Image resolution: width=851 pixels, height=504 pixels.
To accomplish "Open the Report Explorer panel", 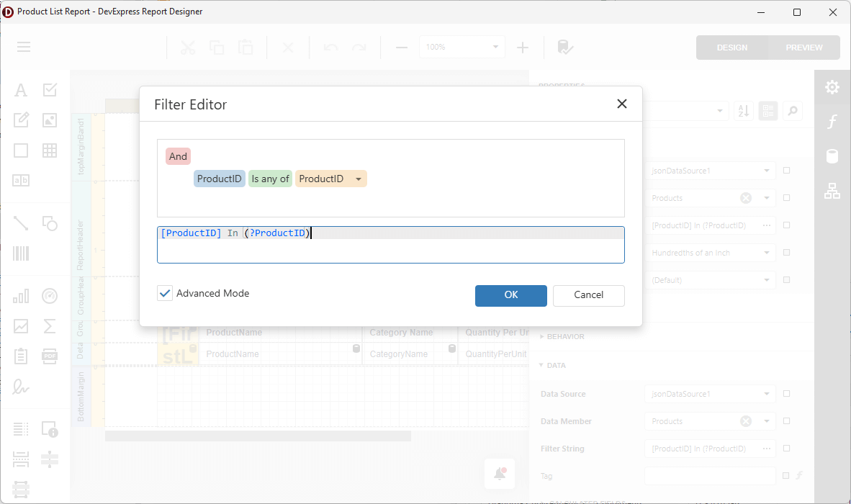I will pyautogui.click(x=832, y=191).
